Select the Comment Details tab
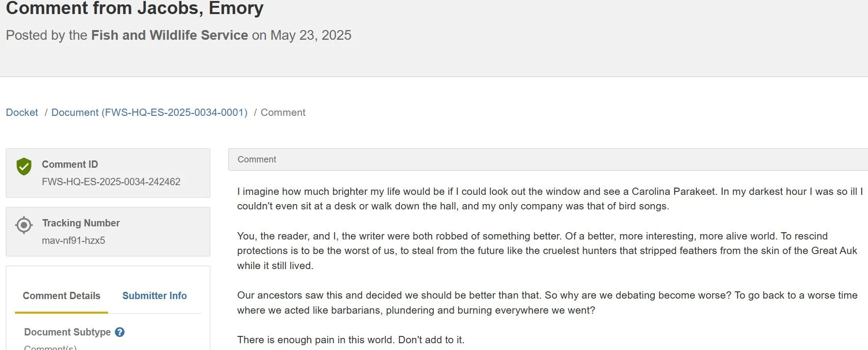The height and width of the screenshot is (350, 868). coord(62,296)
